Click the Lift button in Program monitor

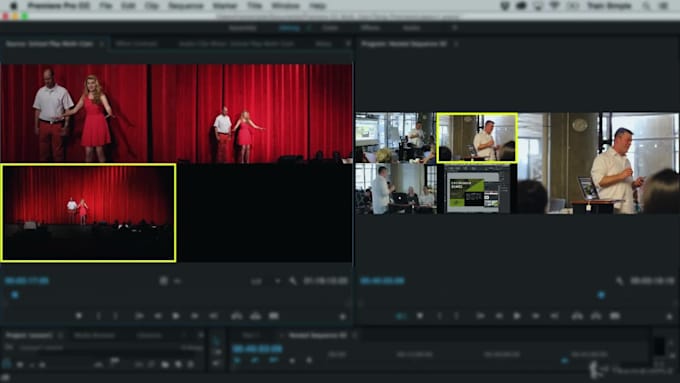(577, 316)
